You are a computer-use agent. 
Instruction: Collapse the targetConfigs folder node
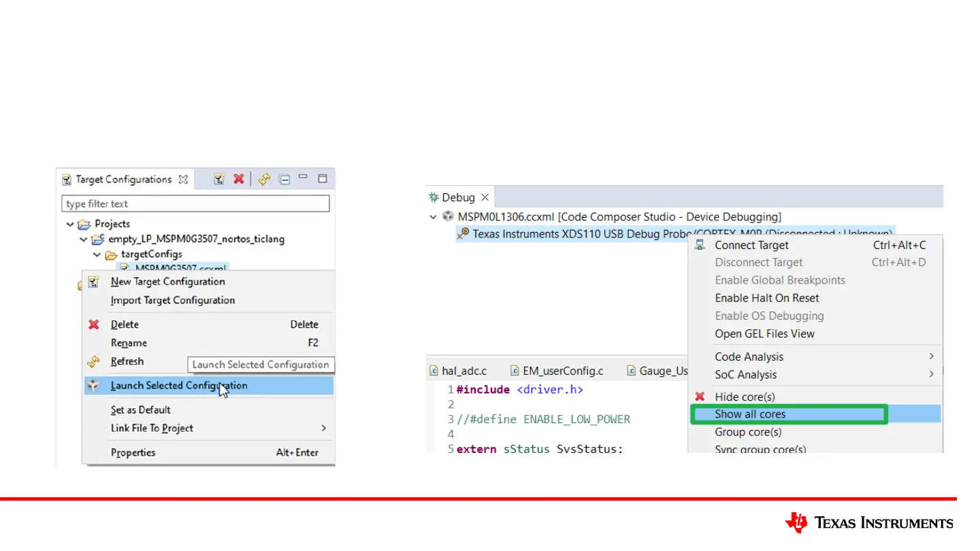point(97,254)
